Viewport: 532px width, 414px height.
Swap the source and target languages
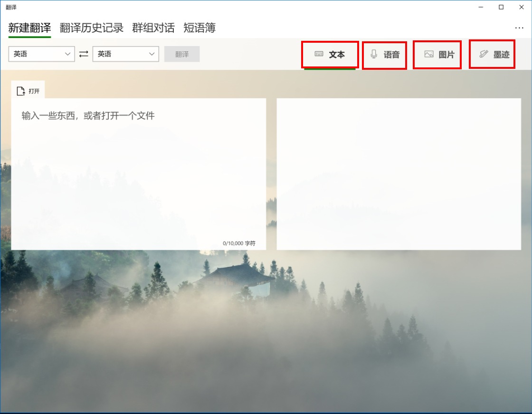click(84, 54)
